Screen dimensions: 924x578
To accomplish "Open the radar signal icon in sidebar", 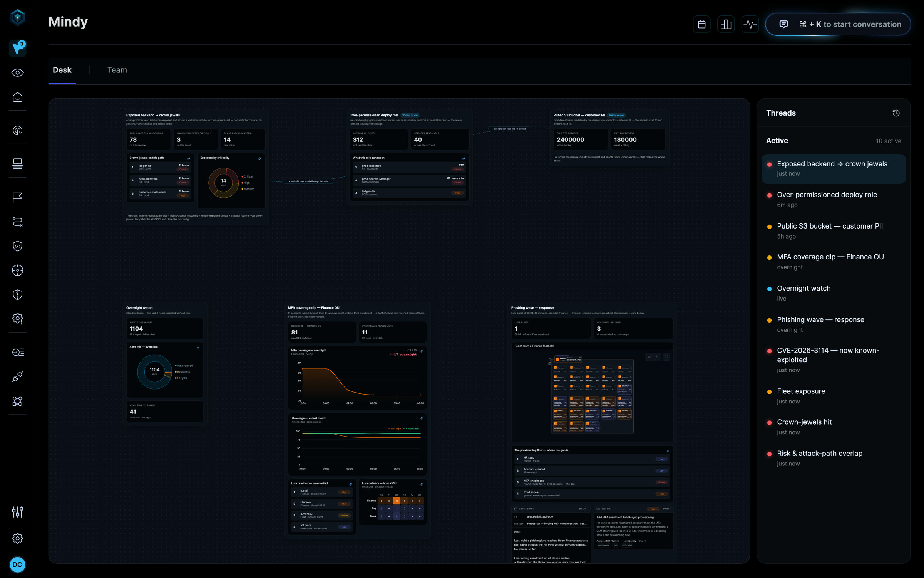I will click(x=17, y=131).
